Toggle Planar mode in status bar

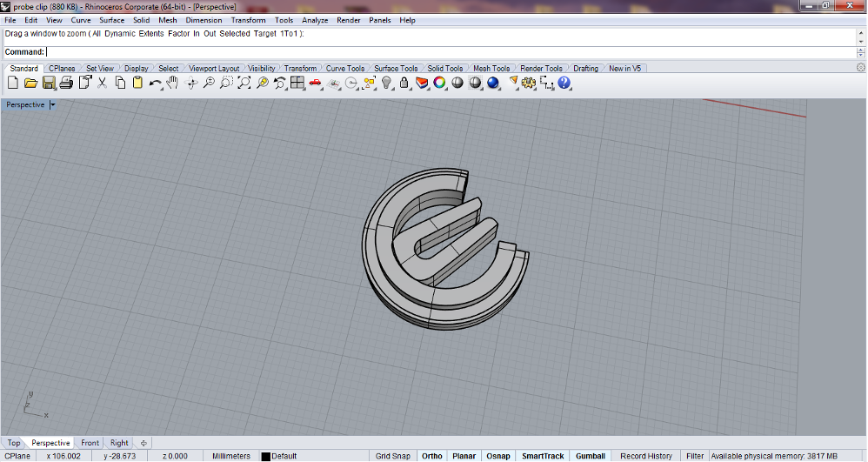pos(464,456)
